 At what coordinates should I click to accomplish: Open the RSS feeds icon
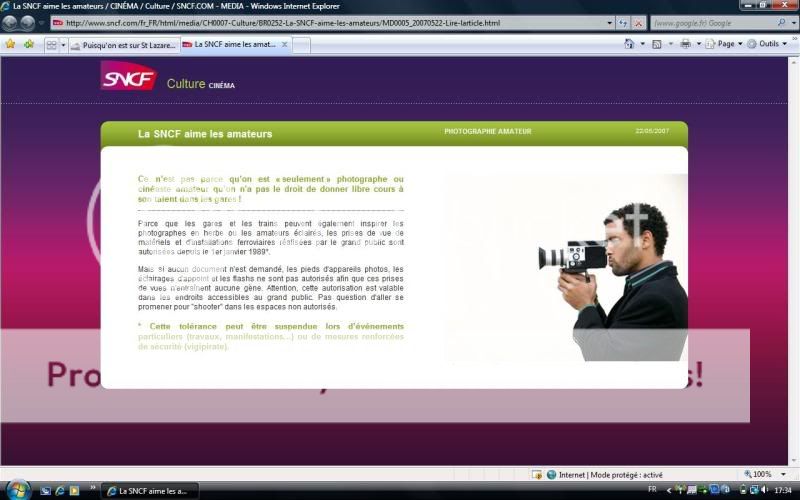(657, 44)
